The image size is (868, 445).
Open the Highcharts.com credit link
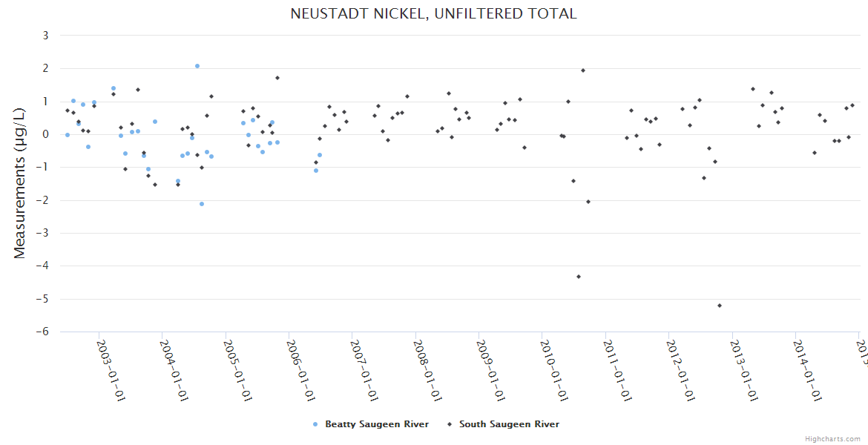click(832, 439)
